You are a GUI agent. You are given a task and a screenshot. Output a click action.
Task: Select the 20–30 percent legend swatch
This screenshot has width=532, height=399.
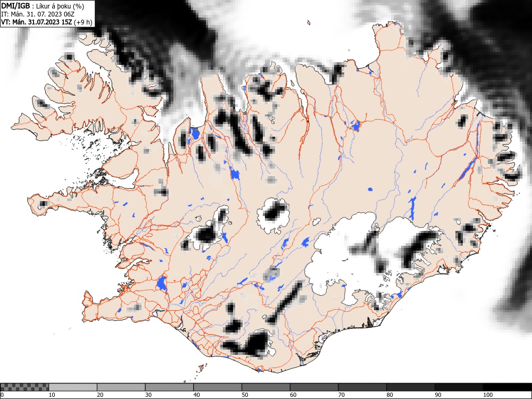(x=121, y=387)
